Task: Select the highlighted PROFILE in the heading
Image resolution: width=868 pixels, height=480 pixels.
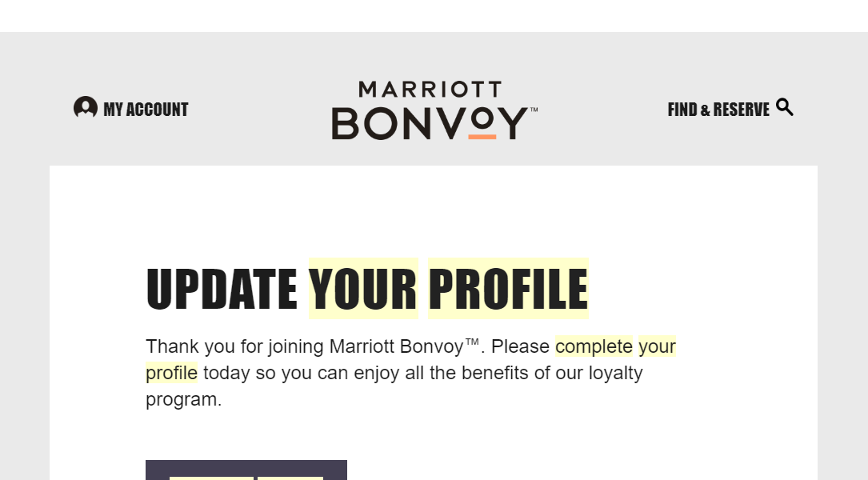Action: pos(508,289)
